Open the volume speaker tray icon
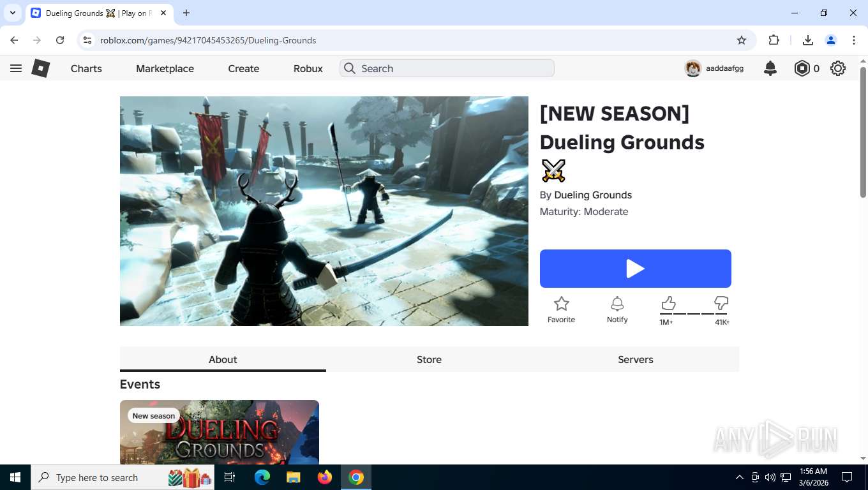This screenshot has height=490, width=868. click(770, 477)
